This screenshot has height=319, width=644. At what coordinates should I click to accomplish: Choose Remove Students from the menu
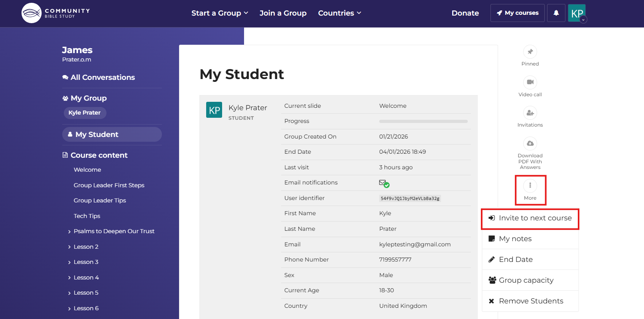(530, 301)
